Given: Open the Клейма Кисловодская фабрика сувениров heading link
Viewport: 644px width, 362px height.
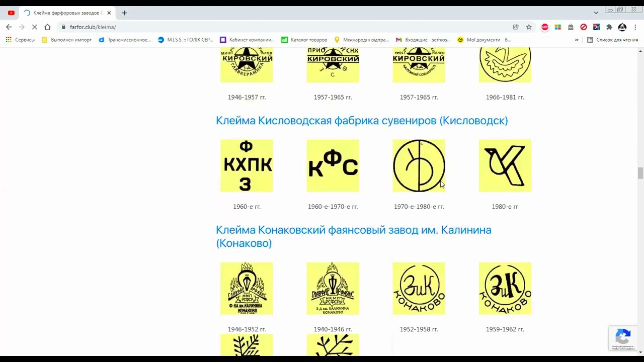Looking at the screenshot, I should (x=362, y=121).
